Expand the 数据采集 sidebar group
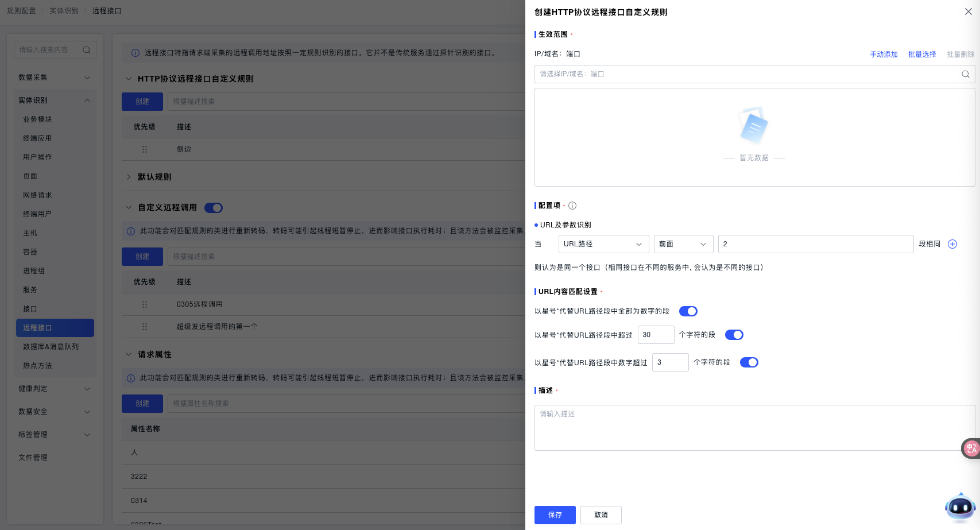Image resolution: width=980 pixels, height=530 pixels. tap(55, 78)
